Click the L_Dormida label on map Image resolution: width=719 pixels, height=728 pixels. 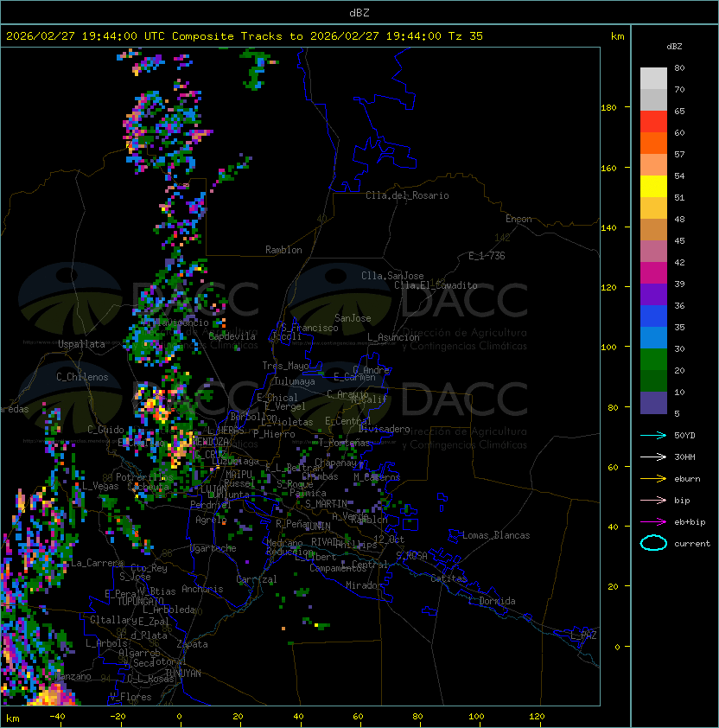(492, 601)
